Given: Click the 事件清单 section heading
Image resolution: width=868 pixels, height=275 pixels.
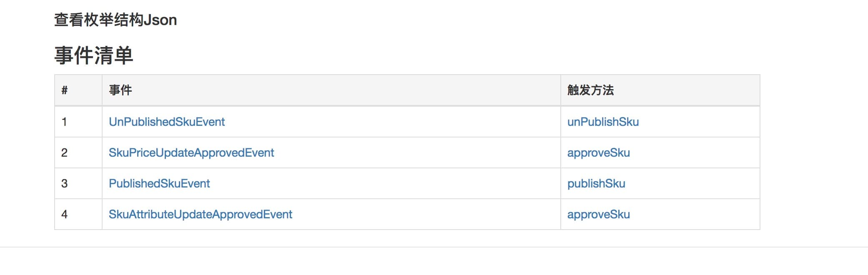Looking at the screenshot, I should [94, 55].
